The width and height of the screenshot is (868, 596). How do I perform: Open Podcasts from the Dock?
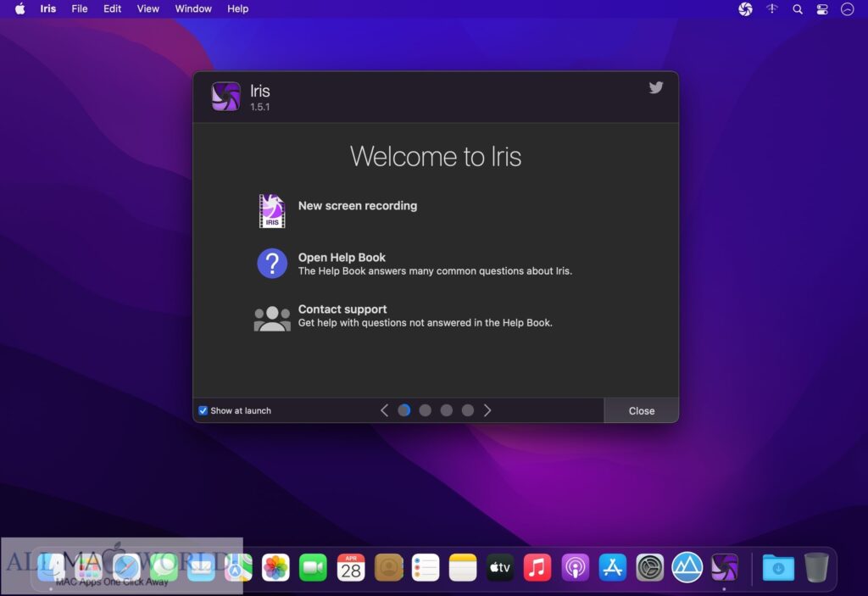[576, 568]
